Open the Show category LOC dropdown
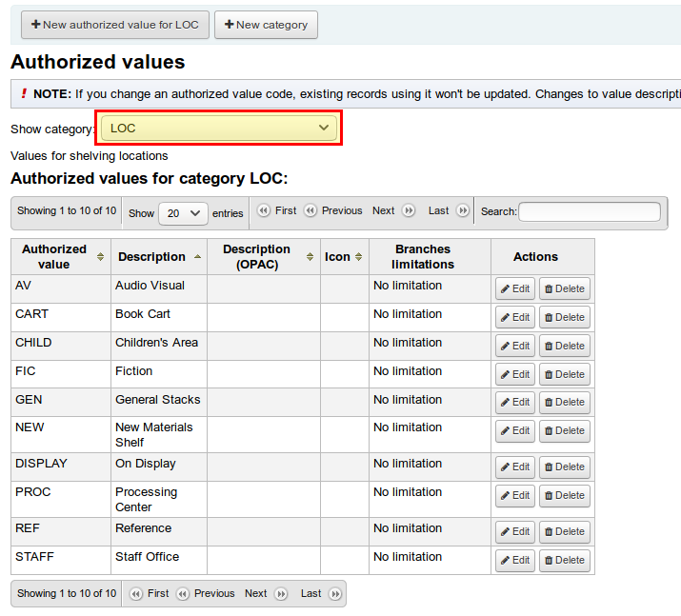This screenshot has height=616, width=681. [219, 128]
